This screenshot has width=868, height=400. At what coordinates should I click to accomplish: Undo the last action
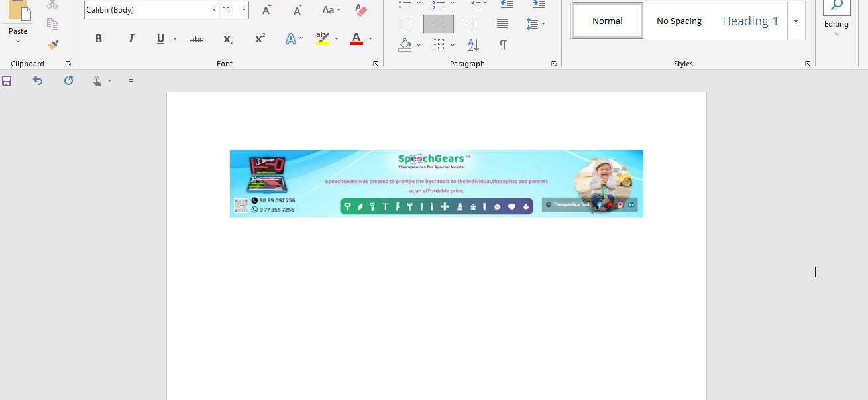38,81
